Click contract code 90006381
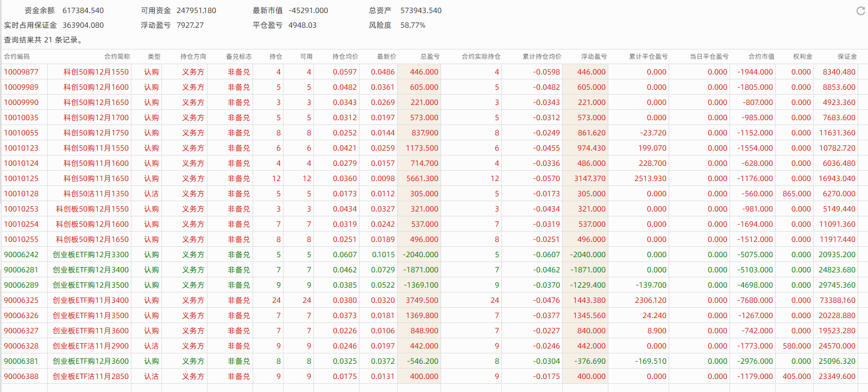Screen dimensions: 868x392 pyautogui.click(x=21, y=361)
